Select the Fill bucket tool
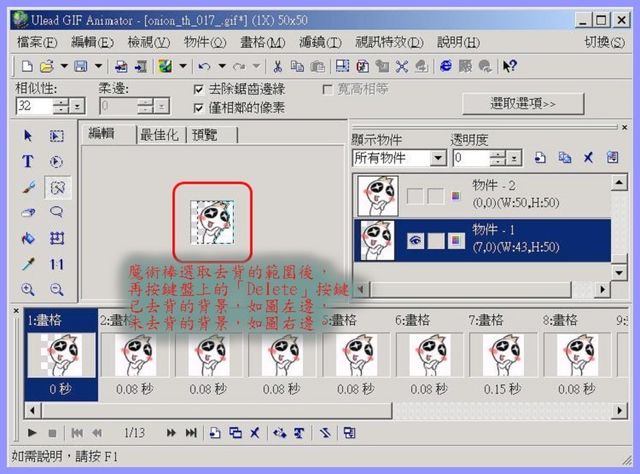The width and height of the screenshot is (640, 474). 28,238
